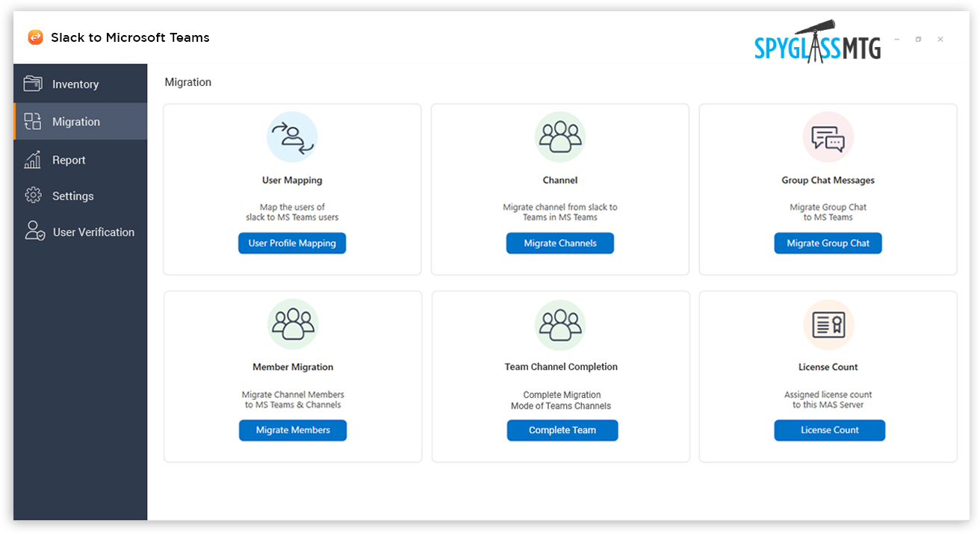This screenshot has width=980, height=534.
Task: Start Migrate Group Chat
Action: 828,243
